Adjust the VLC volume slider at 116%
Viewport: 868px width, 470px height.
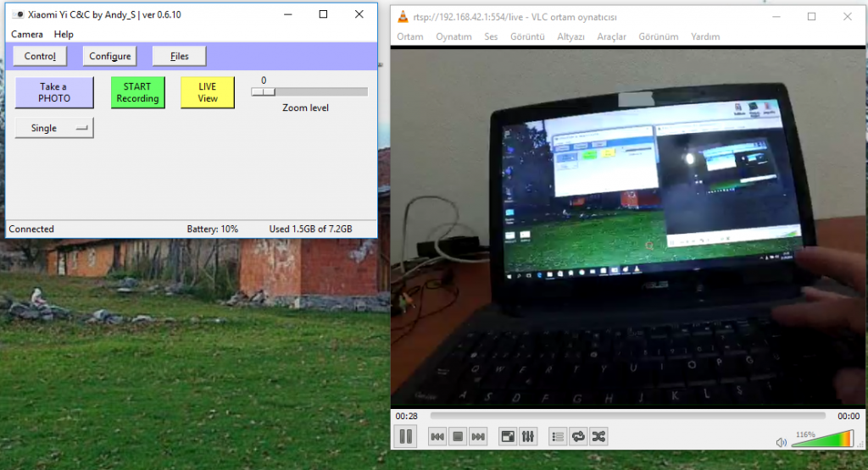pyautogui.click(x=822, y=439)
